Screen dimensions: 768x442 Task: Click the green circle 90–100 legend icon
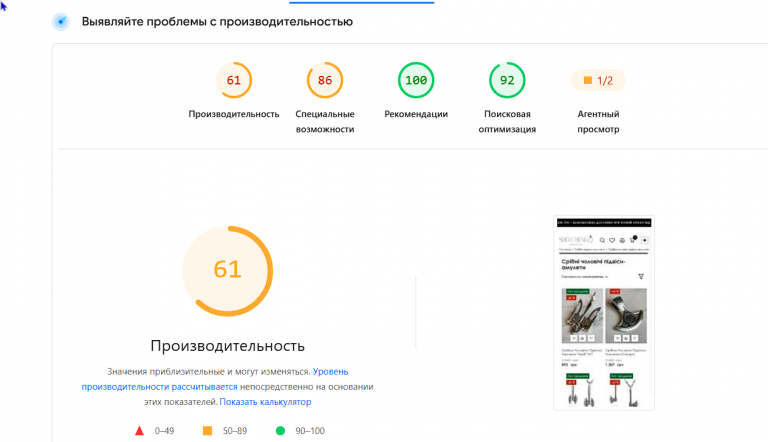[x=280, y=431]
